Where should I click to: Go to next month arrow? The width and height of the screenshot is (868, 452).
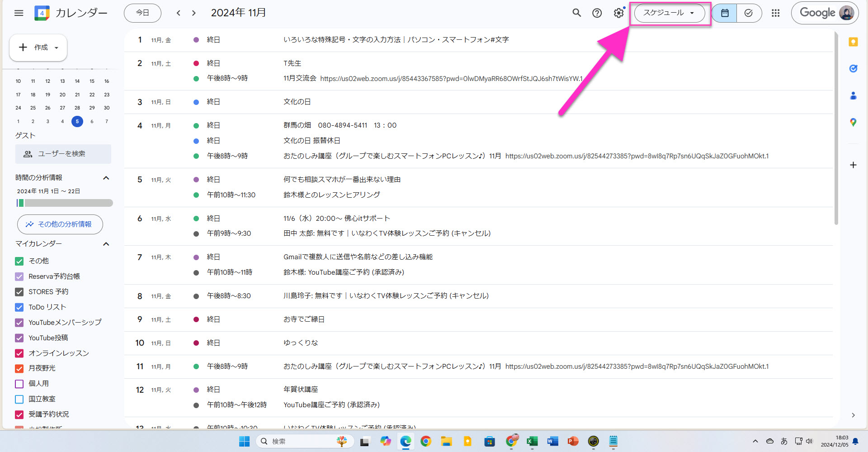point(194,13)
